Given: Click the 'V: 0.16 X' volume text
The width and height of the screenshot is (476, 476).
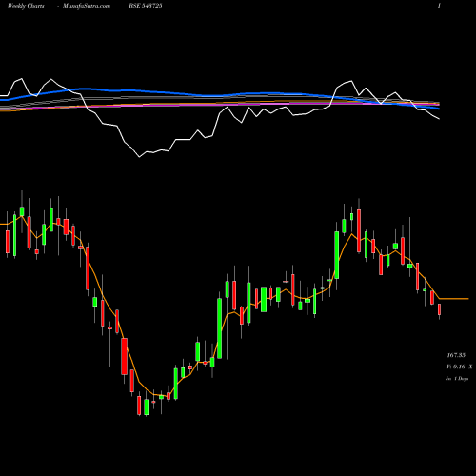Looking at the screenshot, I should (x=460, y=367).
